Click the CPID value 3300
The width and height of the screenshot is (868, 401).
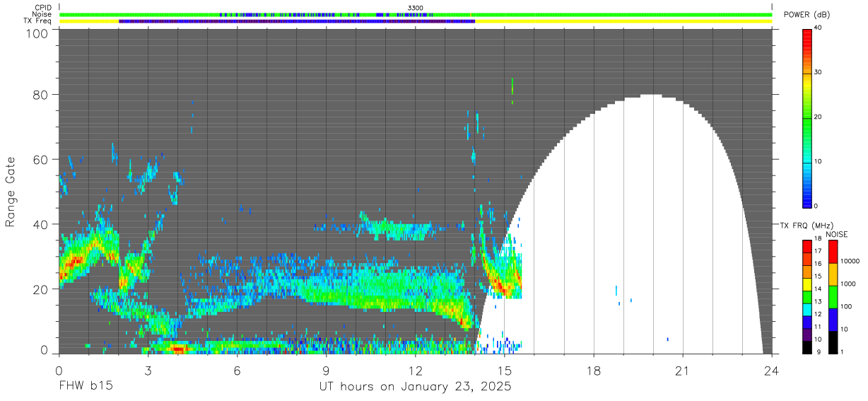tap(416, 7)
